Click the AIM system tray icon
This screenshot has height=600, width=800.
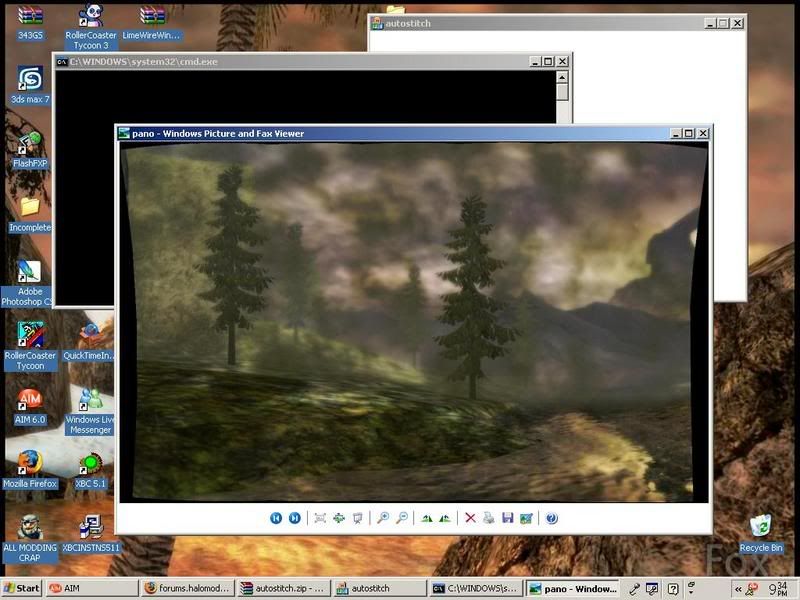coord(752,589)
